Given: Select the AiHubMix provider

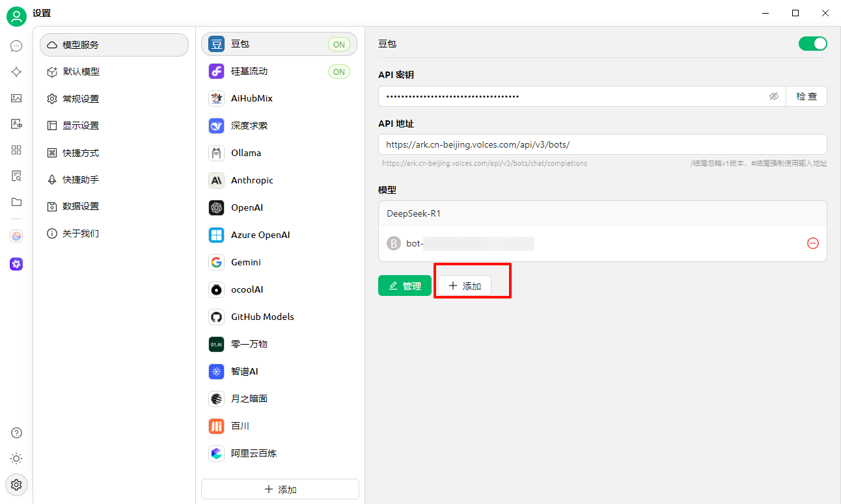Looking at the screenshot, I should pyautogui.click(x=279, y=99).
